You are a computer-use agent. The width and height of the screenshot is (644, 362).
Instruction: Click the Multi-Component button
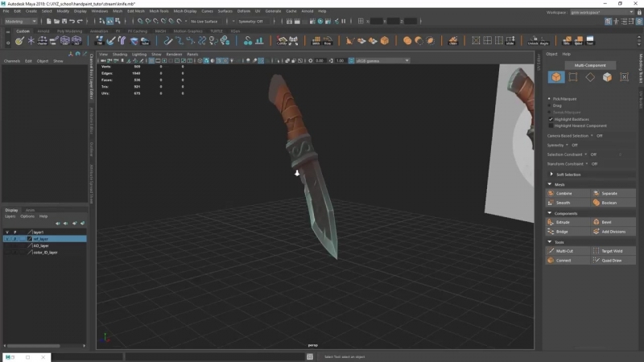click(589, 65)
